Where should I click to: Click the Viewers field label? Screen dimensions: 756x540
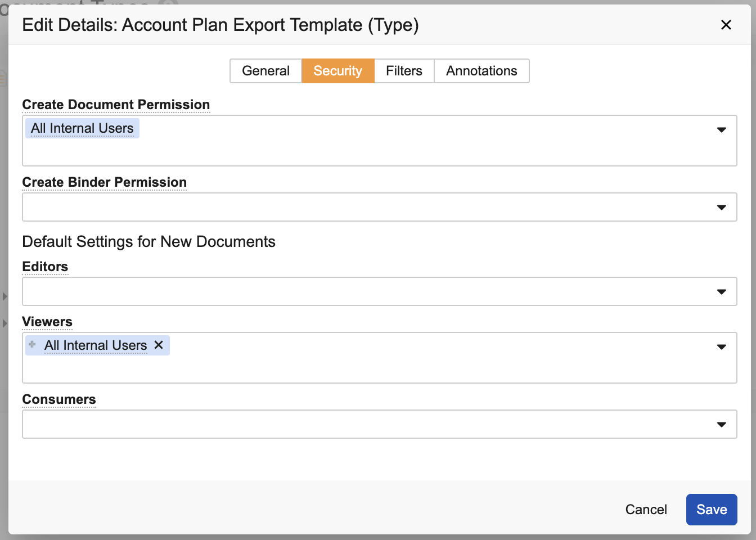47,322
